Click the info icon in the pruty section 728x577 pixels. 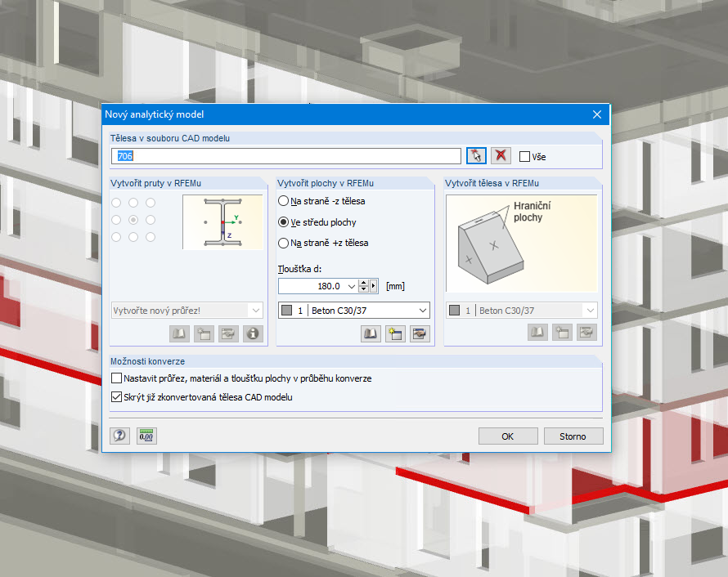click(x=253, y=333)
